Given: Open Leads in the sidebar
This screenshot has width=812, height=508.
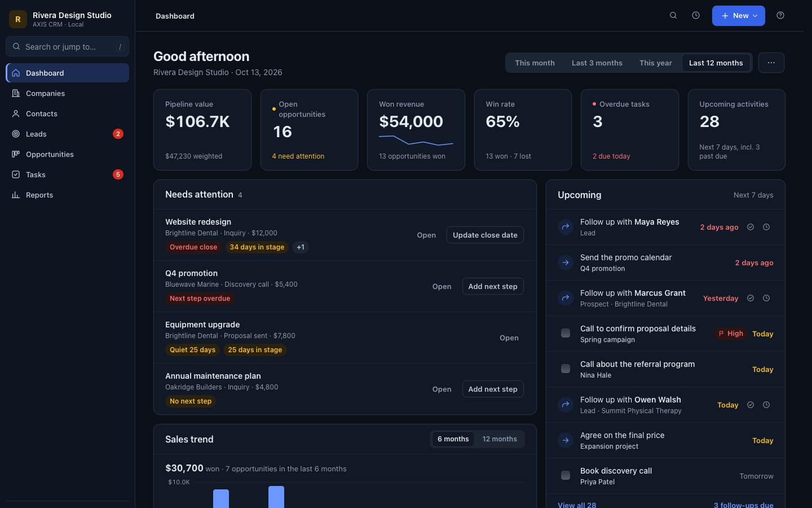Looking at the screenshot, I should (x=67, y=134).
